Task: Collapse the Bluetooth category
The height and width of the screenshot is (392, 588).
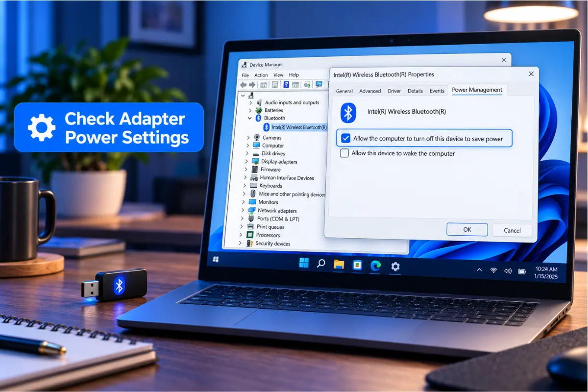Action: pyautogui.click(x=250, y=118)
